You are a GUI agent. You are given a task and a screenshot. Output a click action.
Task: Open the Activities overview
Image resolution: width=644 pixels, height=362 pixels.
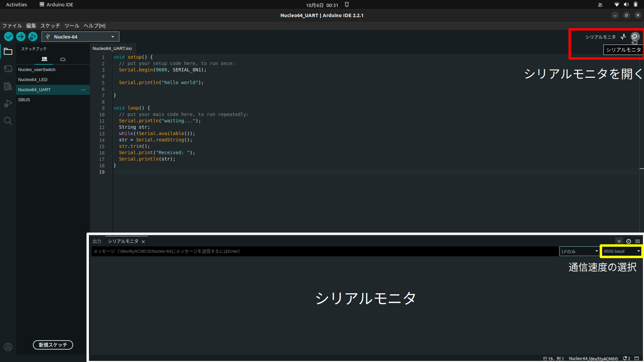tap(16, 5)
